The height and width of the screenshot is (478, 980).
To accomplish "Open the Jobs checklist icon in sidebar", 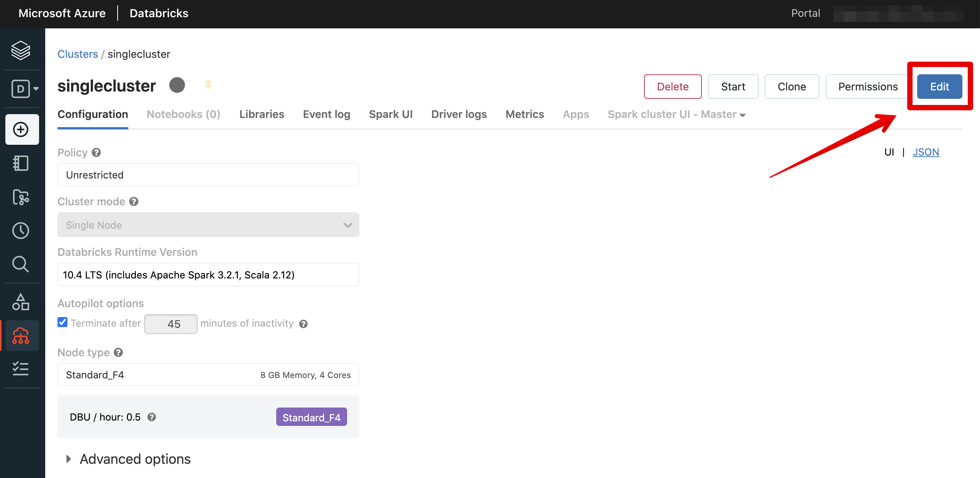I will click(x=21, y=369).
